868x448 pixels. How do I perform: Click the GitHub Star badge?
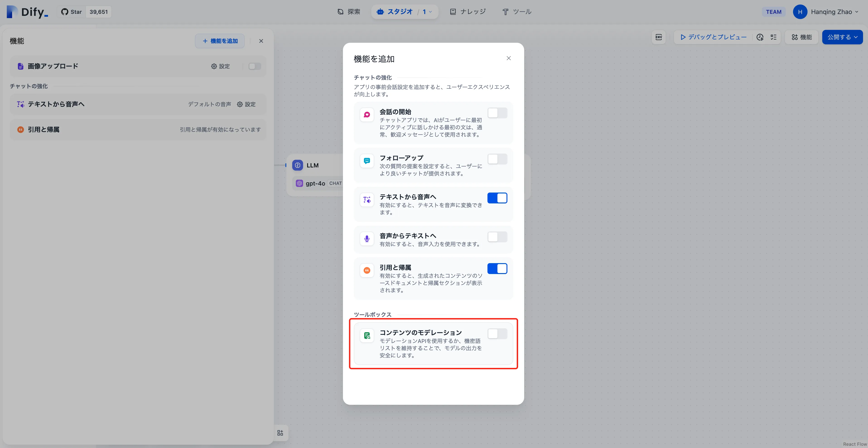tap(84, 12)
